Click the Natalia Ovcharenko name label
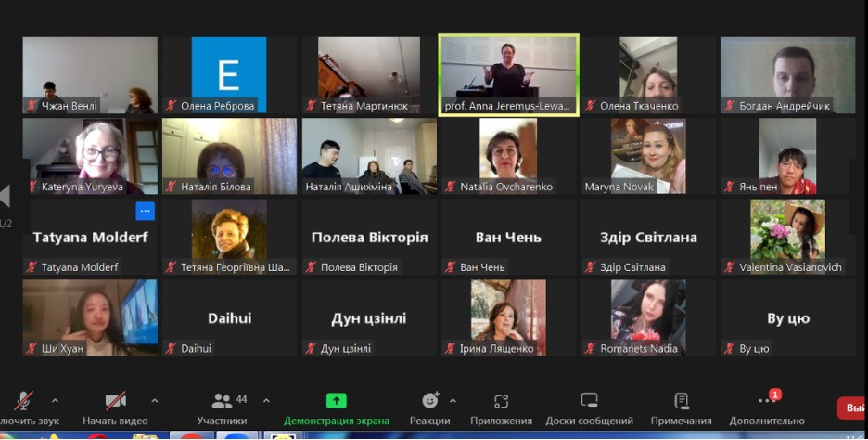 coord(506,187)
